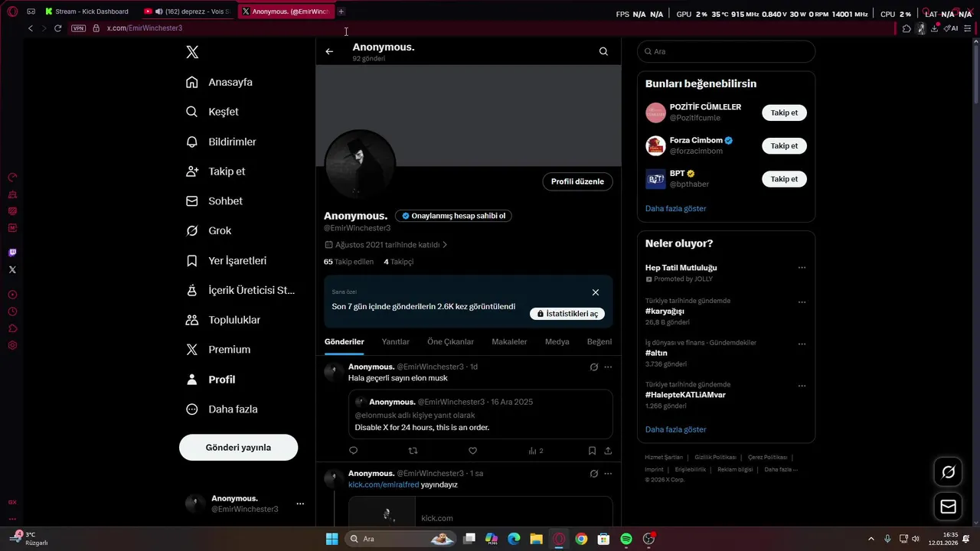Open options for #HalepteKATLİAMvar trend
The width and height of the screenshot is (980, 551).
802,386
